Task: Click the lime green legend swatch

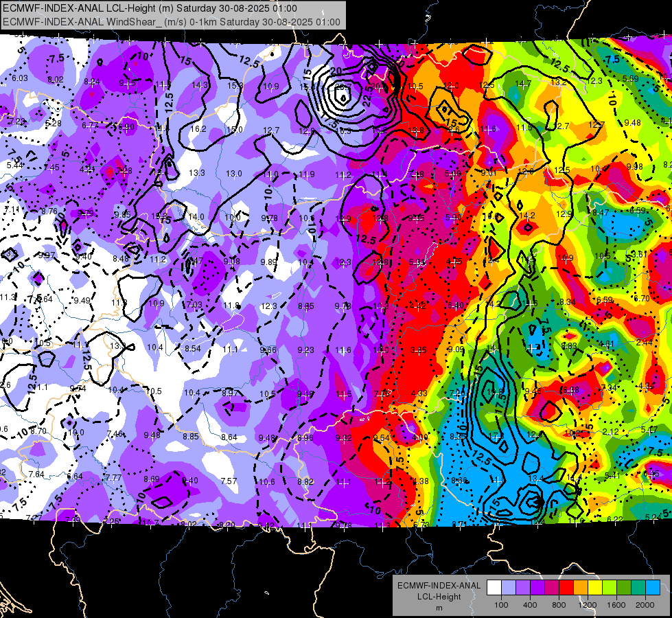Action: 610,588
